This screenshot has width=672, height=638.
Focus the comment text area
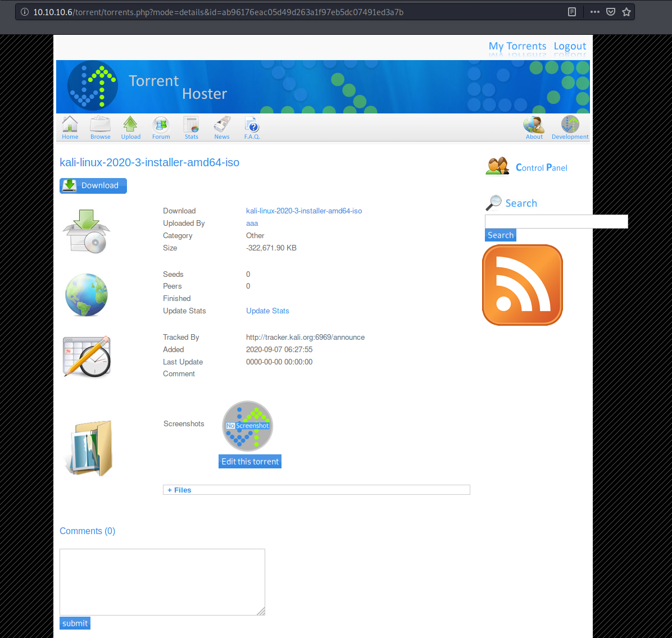162,582
